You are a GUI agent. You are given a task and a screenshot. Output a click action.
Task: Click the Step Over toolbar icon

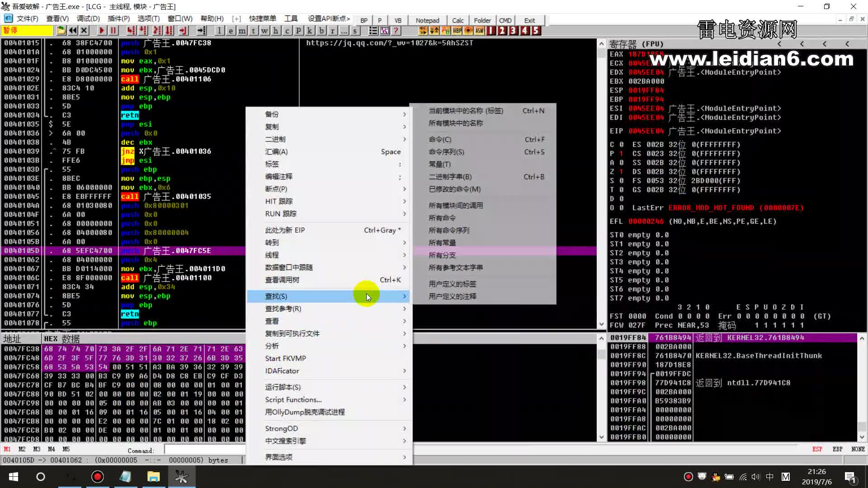pyautogui.click(x=143, y=30)
